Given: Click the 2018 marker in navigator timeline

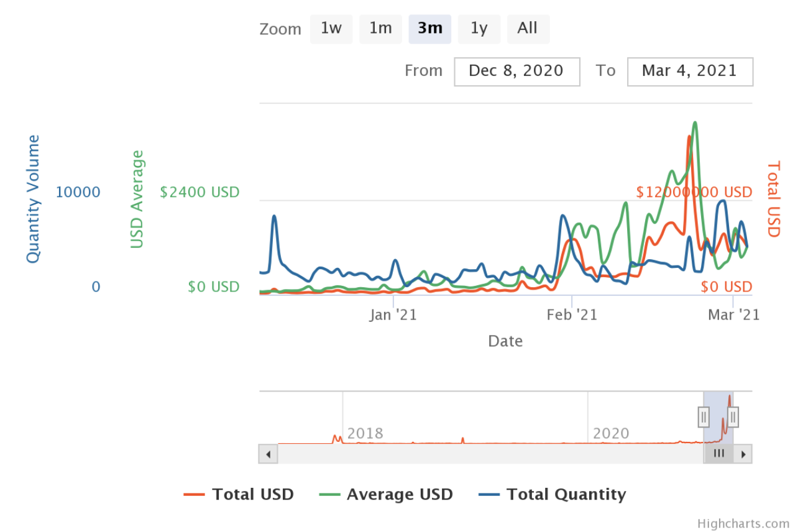Looking at the screenshot, I should (365, 433).
